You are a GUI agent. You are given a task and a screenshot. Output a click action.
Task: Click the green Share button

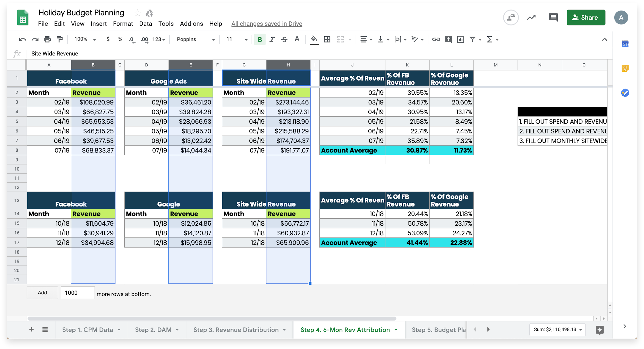[586, 18]
